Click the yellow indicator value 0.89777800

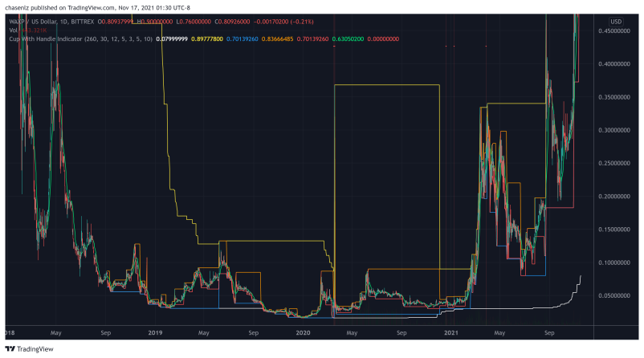(x=207, y=39)
